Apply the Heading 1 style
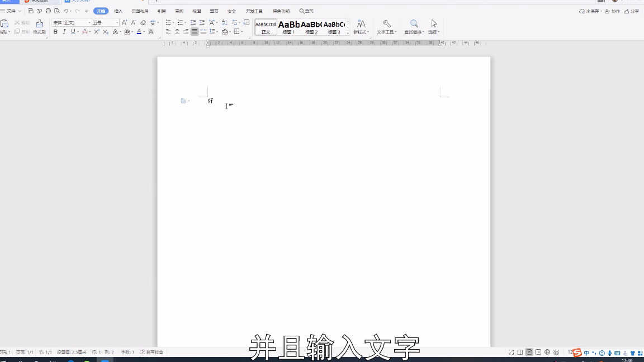The width and height of the screenshot is (644, 362). (x=288, y=27)
